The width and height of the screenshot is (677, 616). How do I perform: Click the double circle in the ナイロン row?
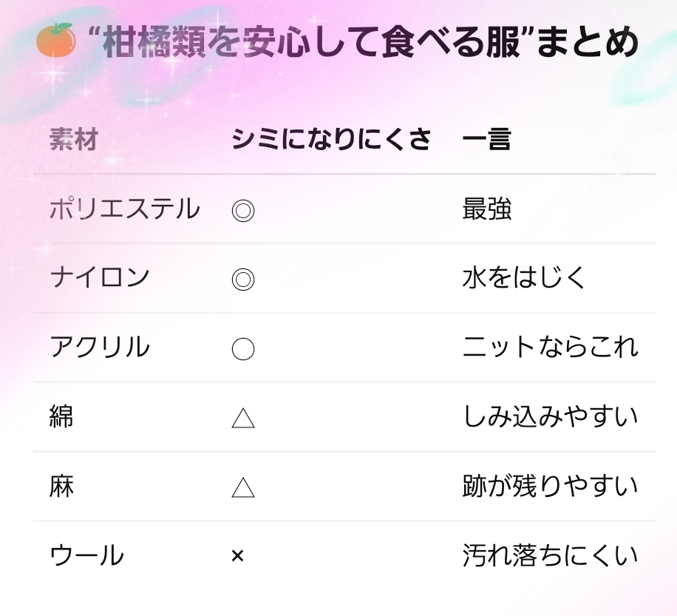point(242,280)
